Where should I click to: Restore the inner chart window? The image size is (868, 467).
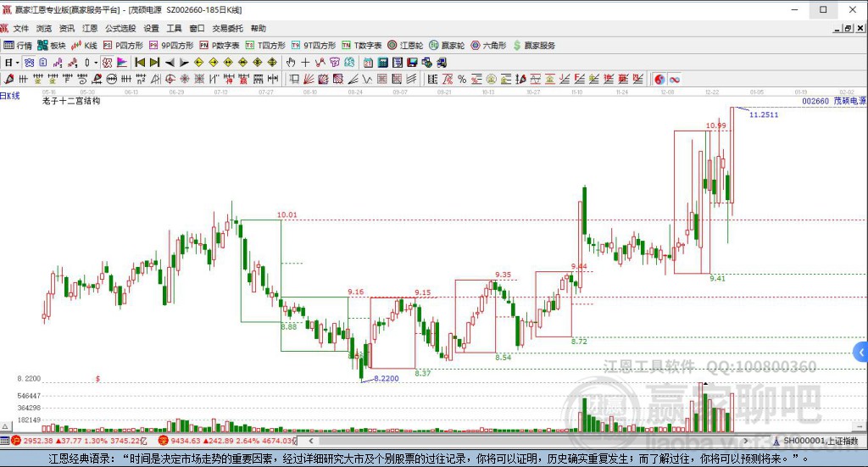coord(848,29)
